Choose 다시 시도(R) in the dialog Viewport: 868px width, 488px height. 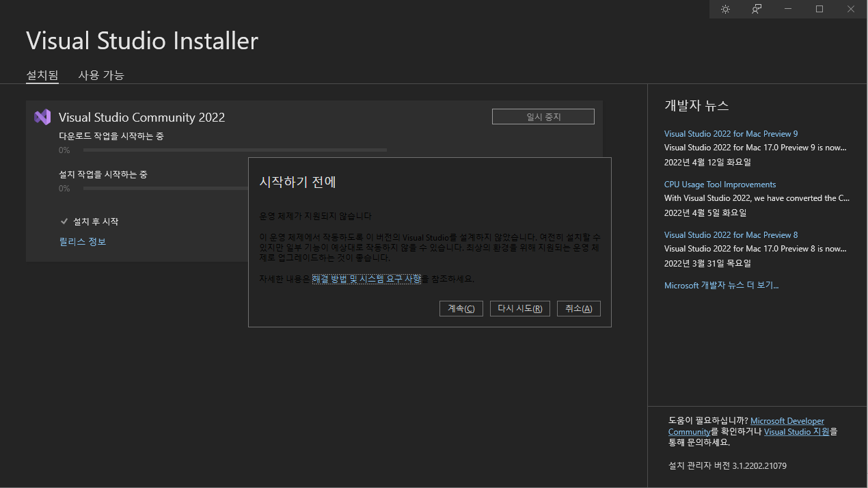tap(520, 308)
